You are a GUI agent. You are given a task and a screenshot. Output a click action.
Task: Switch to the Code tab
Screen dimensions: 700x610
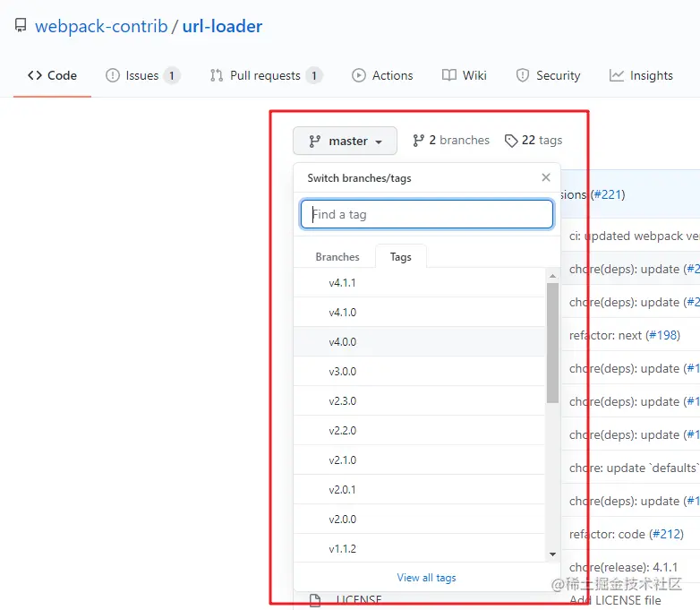tap(52, 75)
